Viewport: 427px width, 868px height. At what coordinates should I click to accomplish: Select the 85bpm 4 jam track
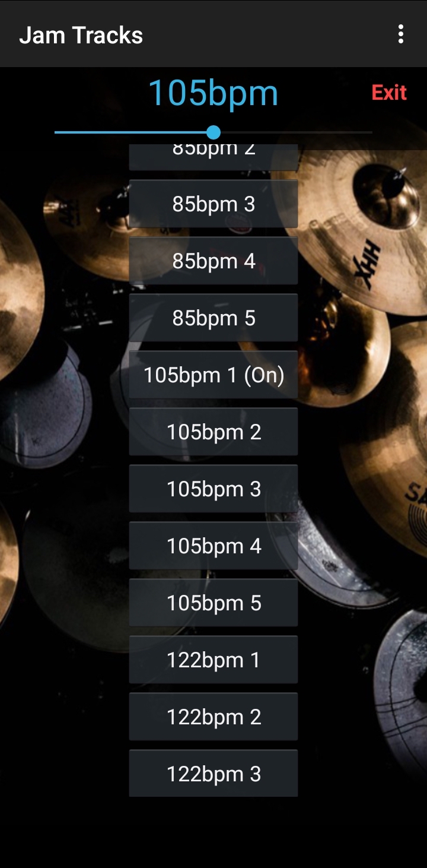click(213, 261)
